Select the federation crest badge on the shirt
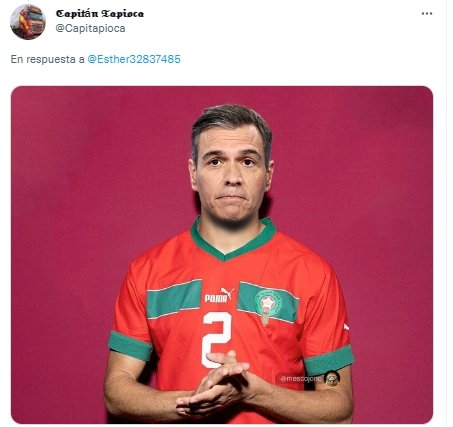 [x=268, y=306]
